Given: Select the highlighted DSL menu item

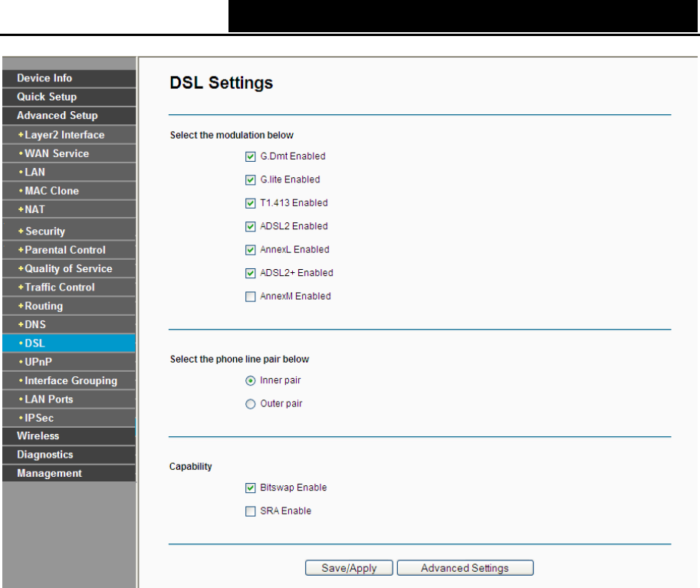Looking at the screenshot, I should pos(69,343).
